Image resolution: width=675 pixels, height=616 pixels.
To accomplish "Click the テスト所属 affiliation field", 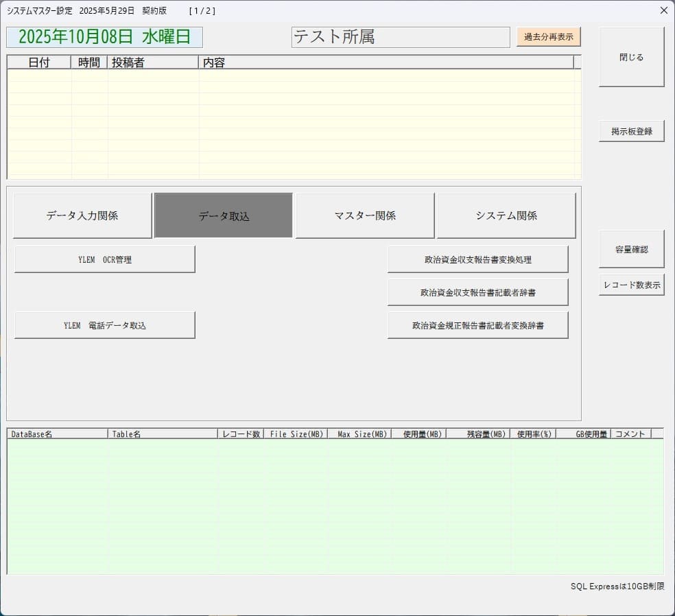I will [401, 37].
